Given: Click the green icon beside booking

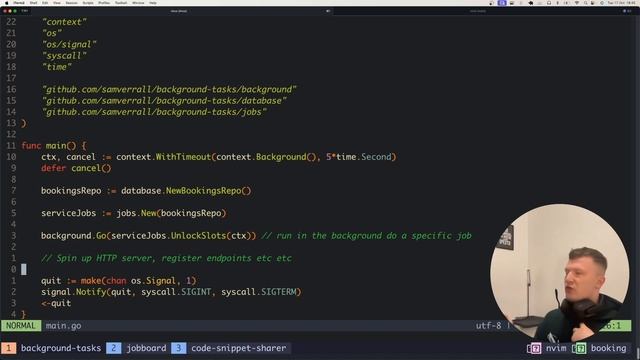Looking at the screenshot, I should tap(579, 348).
